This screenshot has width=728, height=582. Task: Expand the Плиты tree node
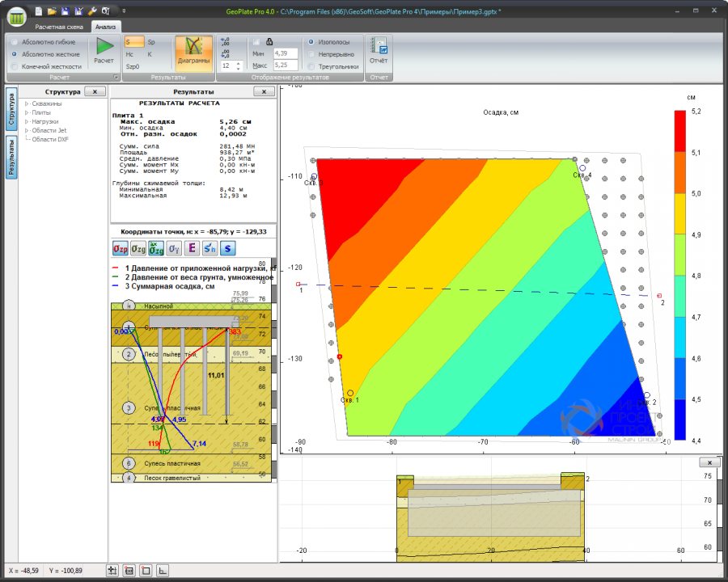tap(27, 112)
